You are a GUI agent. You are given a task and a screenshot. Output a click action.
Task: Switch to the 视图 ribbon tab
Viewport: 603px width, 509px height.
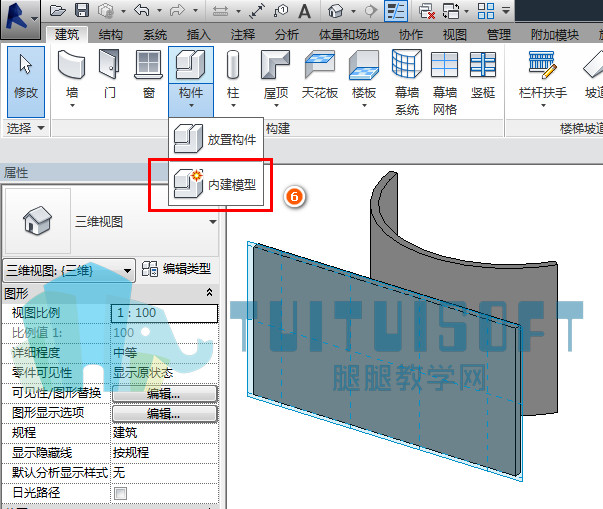coord(455,35)
